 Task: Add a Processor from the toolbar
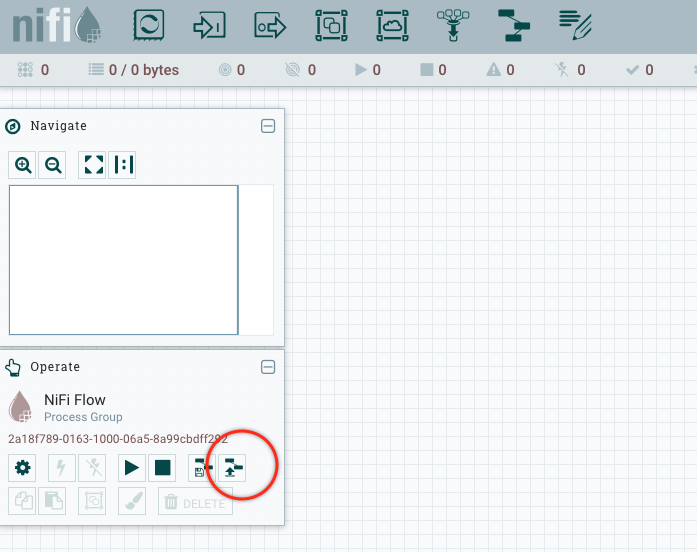pos(148,25)
